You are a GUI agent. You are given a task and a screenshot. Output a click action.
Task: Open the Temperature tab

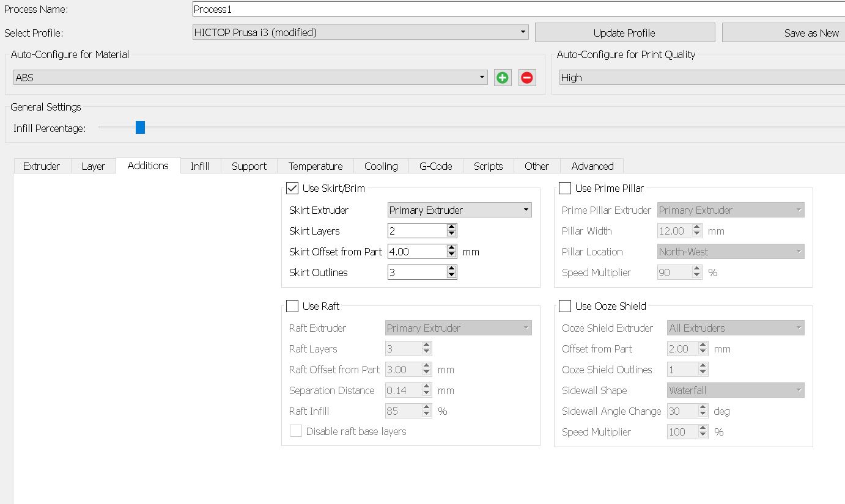click(x=315, y=166)
